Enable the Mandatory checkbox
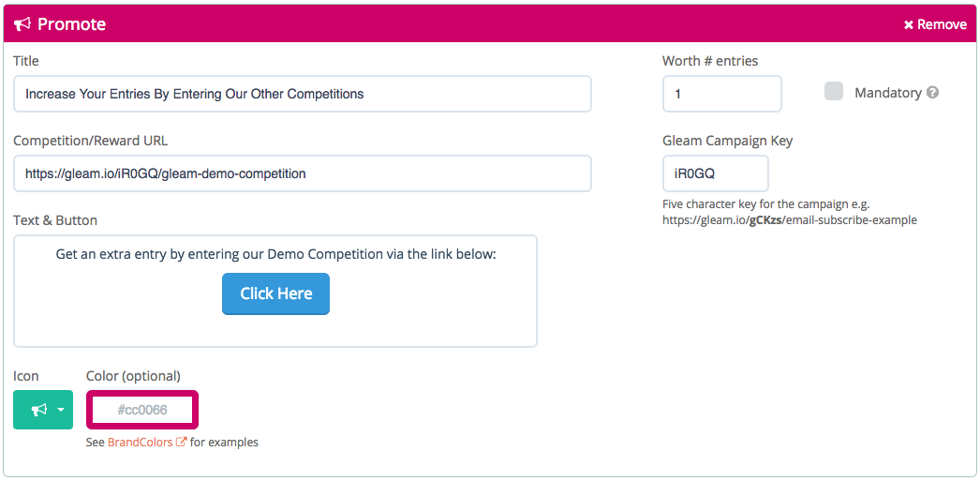The height and width of the screenshot is (481, 980). (834, 92)
